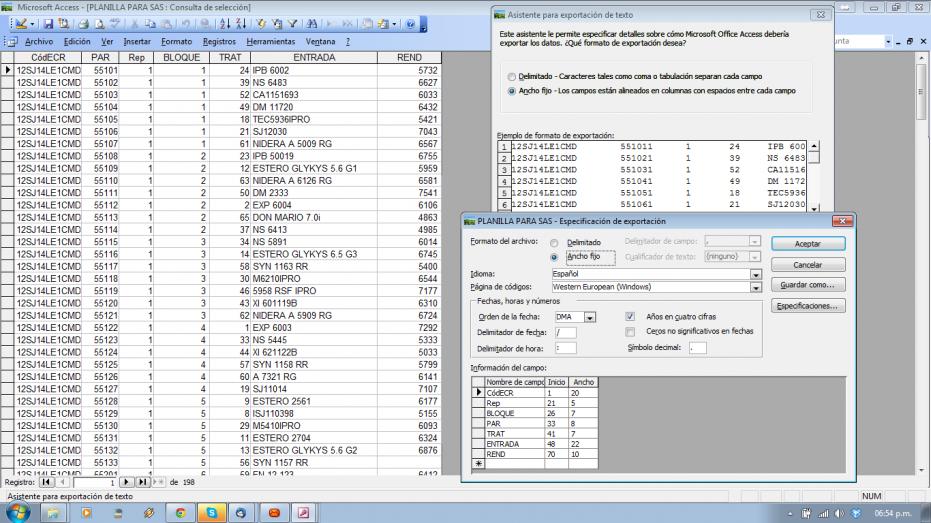
Task: Open Print Preview from the toolbar
Action: click(x=99, y=24)
